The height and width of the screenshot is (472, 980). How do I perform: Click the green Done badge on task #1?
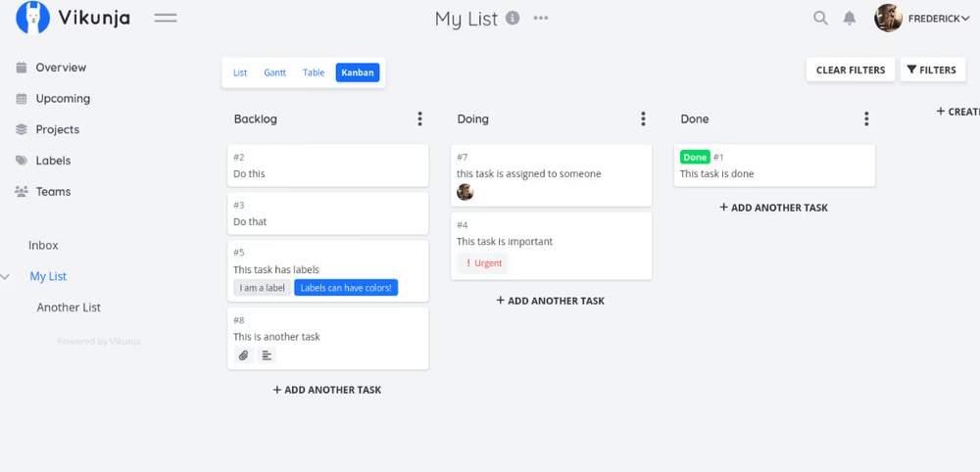pyautogui.click(x=695, y=158)
